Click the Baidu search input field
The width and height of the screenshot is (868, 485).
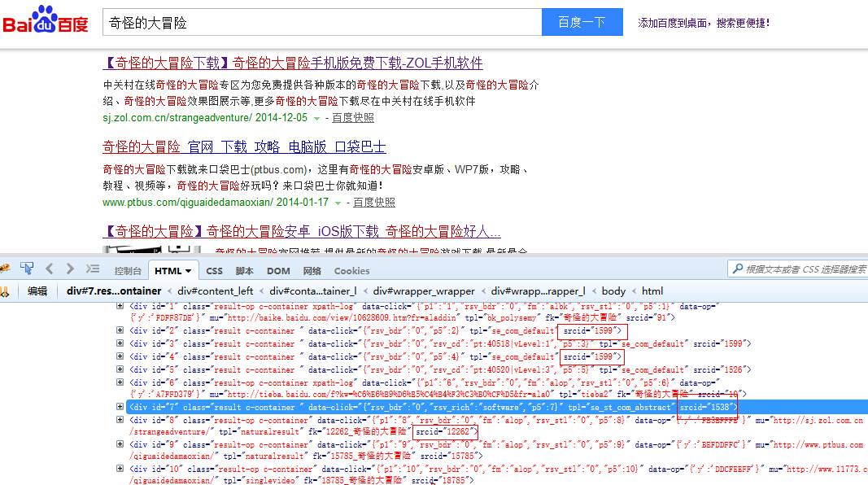(x=321, y=23)
